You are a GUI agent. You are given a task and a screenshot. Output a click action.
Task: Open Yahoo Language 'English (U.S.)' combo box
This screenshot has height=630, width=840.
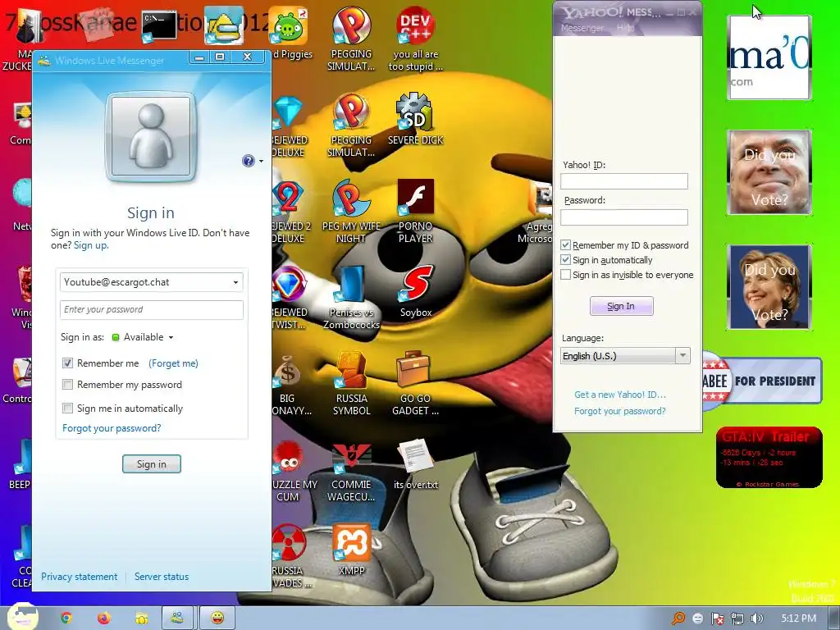(625, 356)
